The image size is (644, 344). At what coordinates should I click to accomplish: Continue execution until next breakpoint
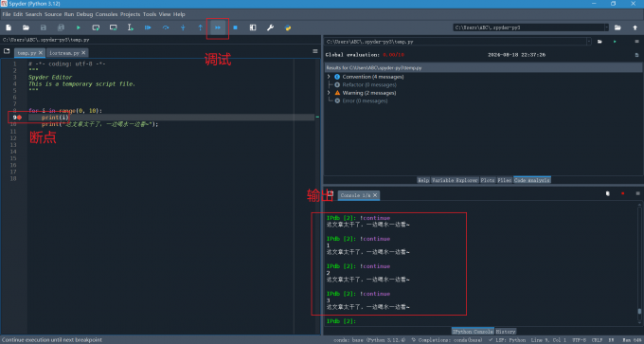pyautogui.click(x=218, y=27)
